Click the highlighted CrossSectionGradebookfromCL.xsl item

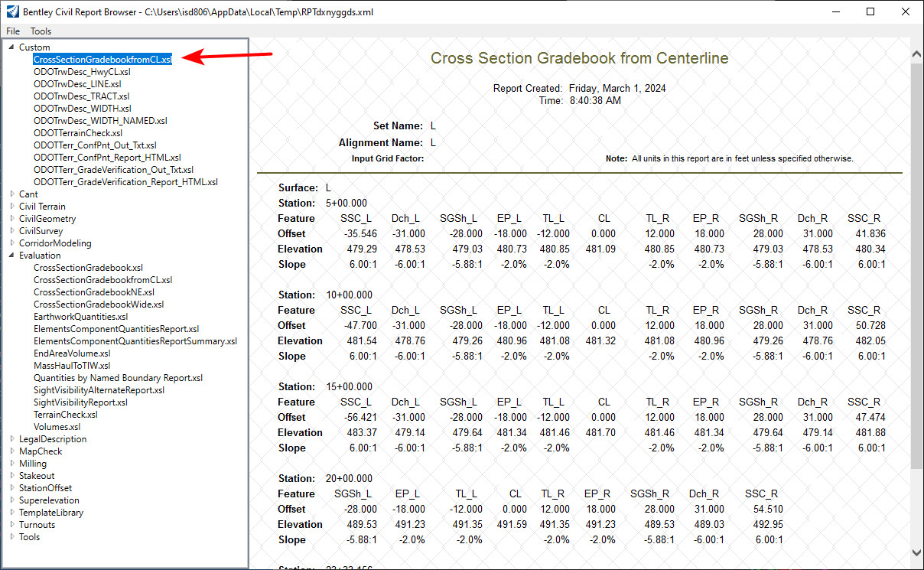tap(102, 60)
